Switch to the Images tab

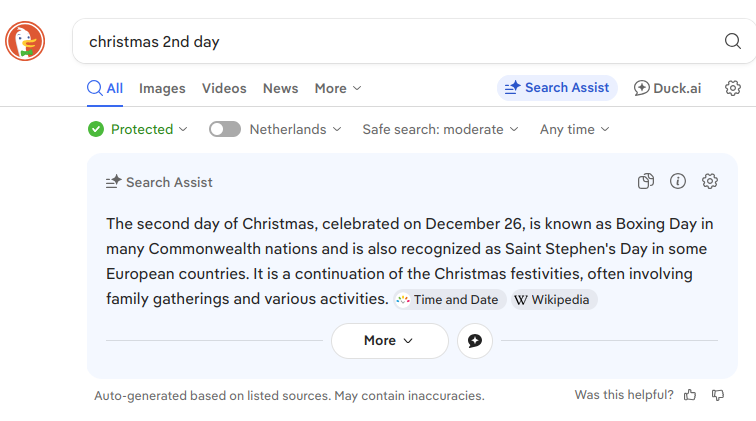[x=162, y=88]
